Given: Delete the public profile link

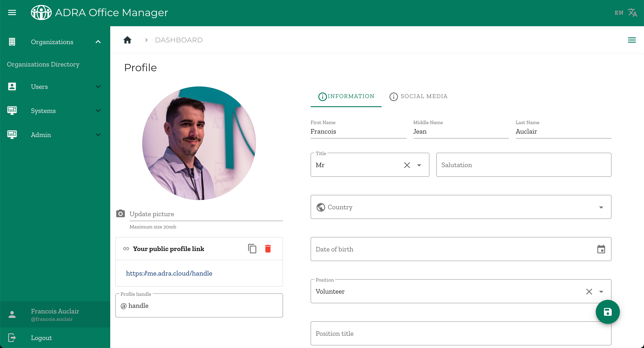Looking at the screenshot, I should click(268, 249).
